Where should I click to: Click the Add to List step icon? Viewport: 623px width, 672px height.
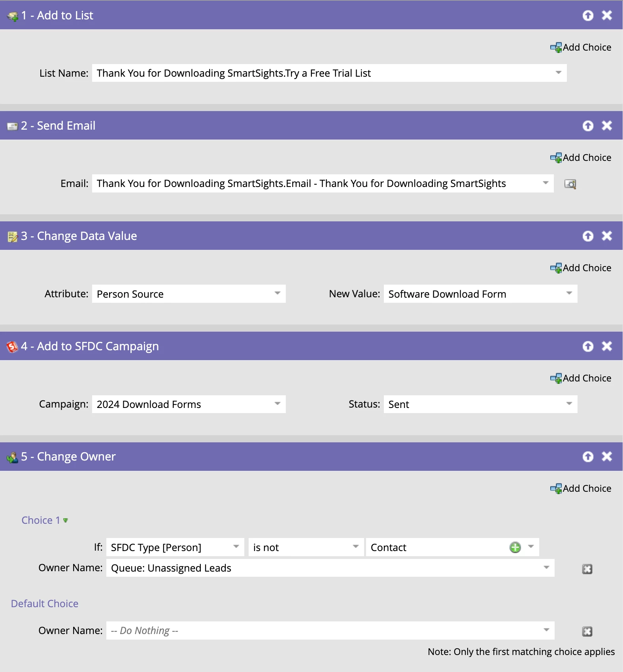pyautogui.click(x=13, y=16)
